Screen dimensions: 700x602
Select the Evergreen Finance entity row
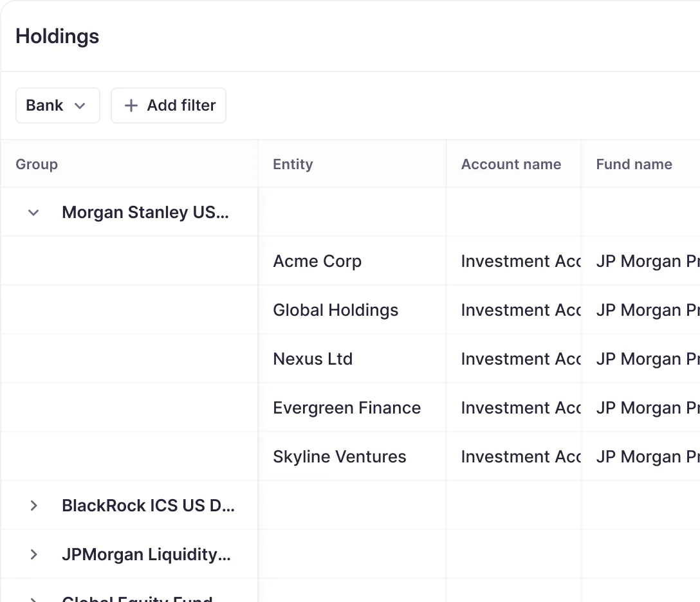pos(347,408)
